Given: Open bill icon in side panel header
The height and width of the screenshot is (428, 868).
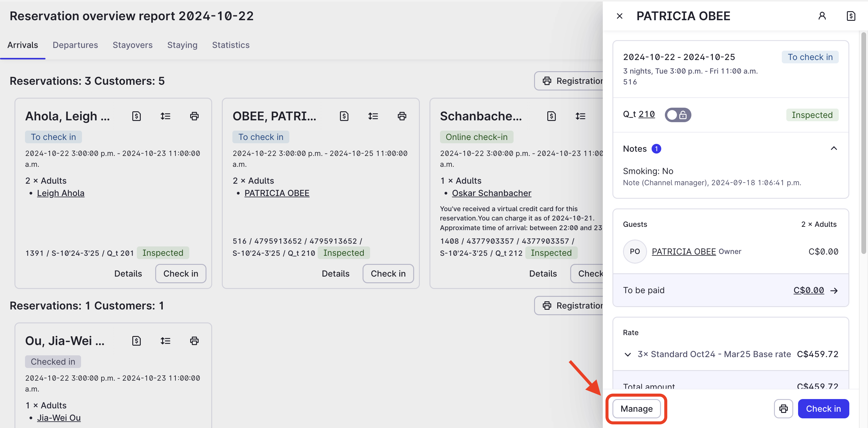Looking at the screenshot, I should tap(851, 16).
